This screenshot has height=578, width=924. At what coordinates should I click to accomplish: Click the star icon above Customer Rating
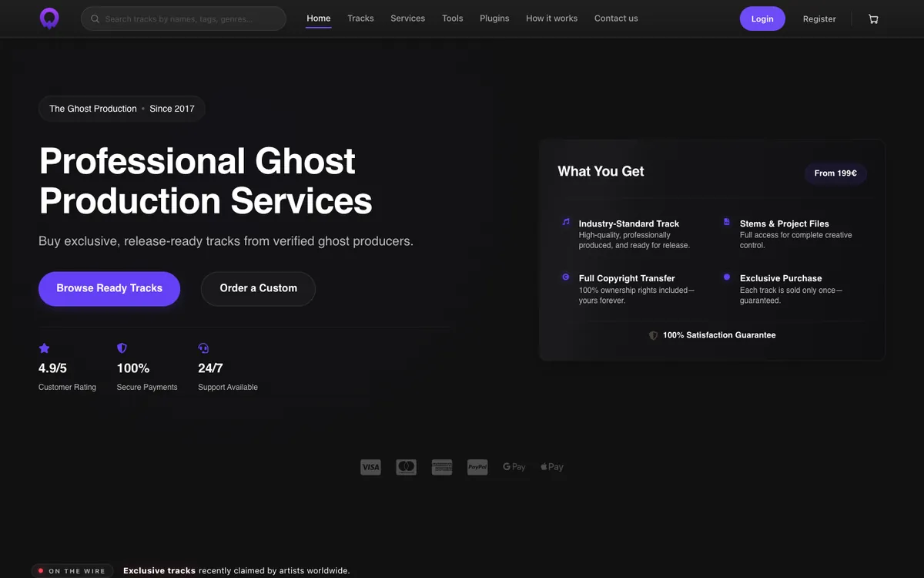click(44, 348)
